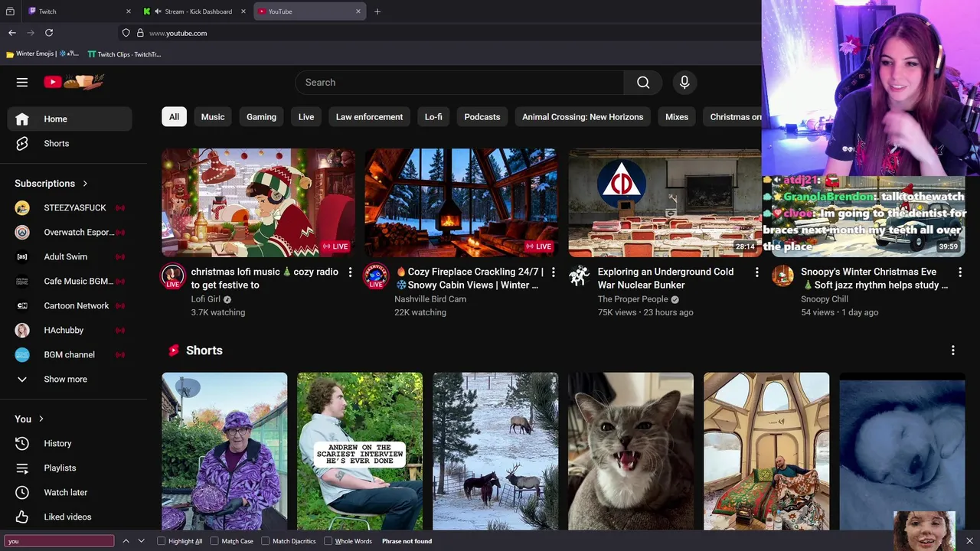Open Overwatch Esports subscription channel
Image resolution: width=980 pixels, height=551 pixels.
(x=70, y=233)
